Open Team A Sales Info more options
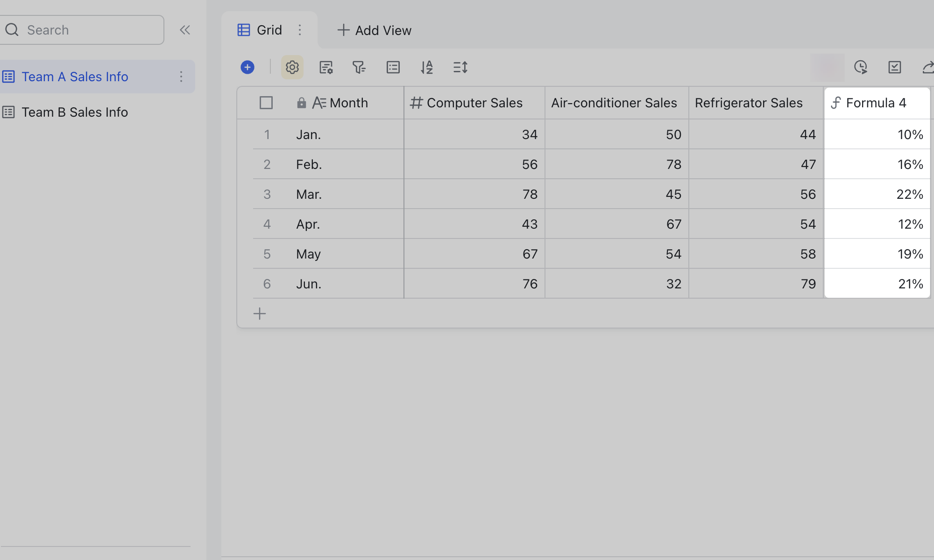934x560 pixels. pos(181,77)
